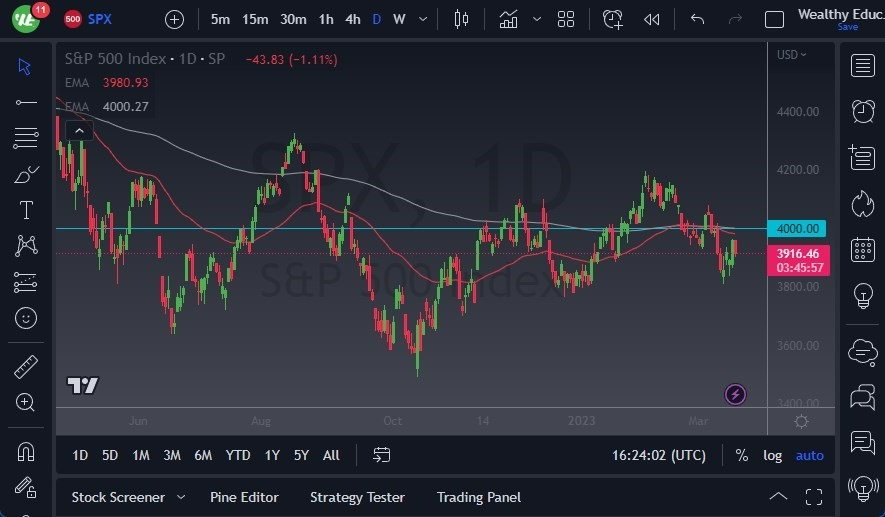This screenshot has height=517, width=885.
Task: Create a new price alert
Action: click(x=612, y=20)
